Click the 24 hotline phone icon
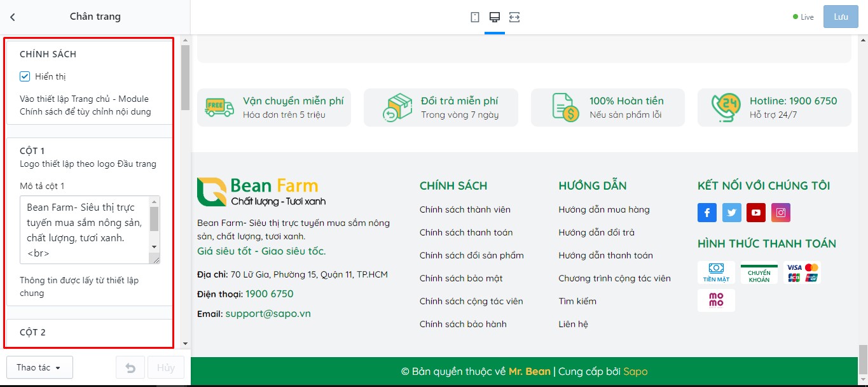 [x=727, y=108]
